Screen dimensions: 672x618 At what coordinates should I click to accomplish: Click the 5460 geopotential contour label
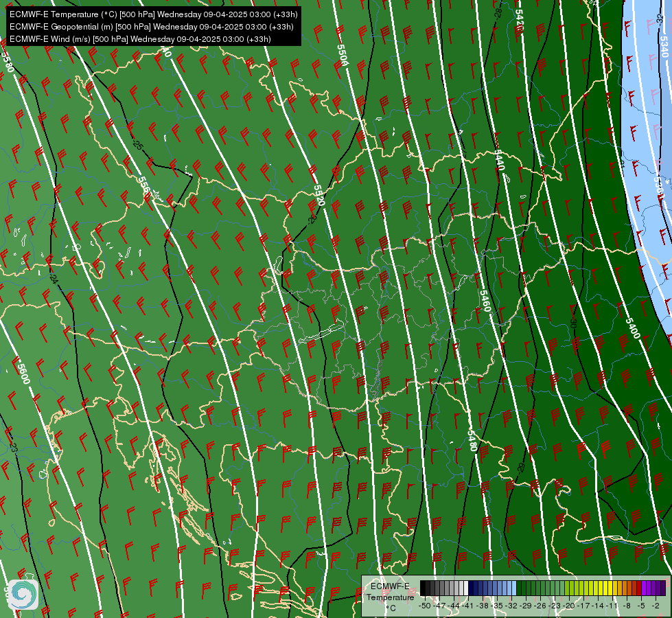point(485,301)
